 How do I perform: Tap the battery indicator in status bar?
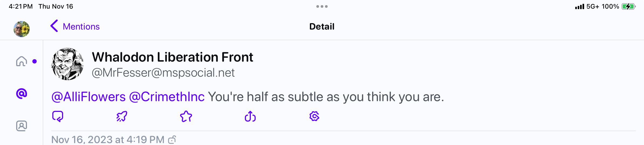coord(629,6)
